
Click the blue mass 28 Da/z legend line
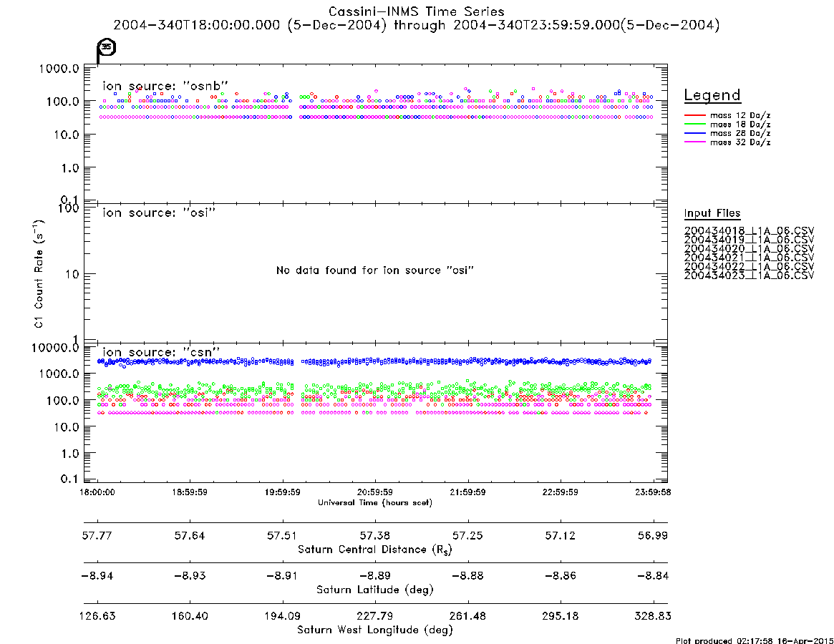coord(694,133)
